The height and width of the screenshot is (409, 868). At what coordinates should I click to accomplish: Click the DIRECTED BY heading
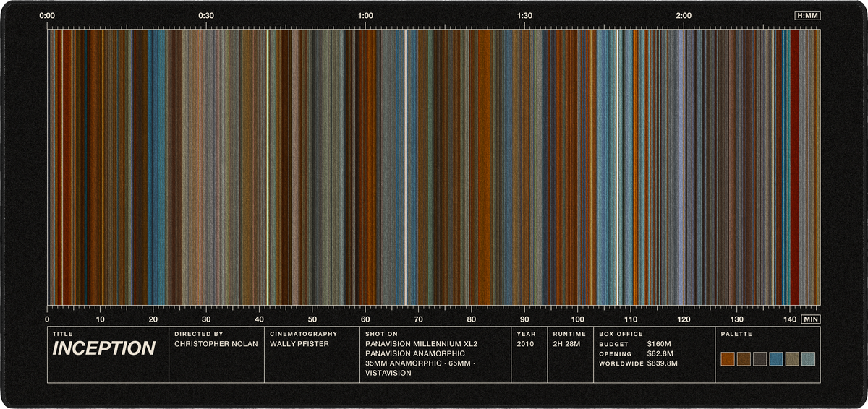click(198, 334)
